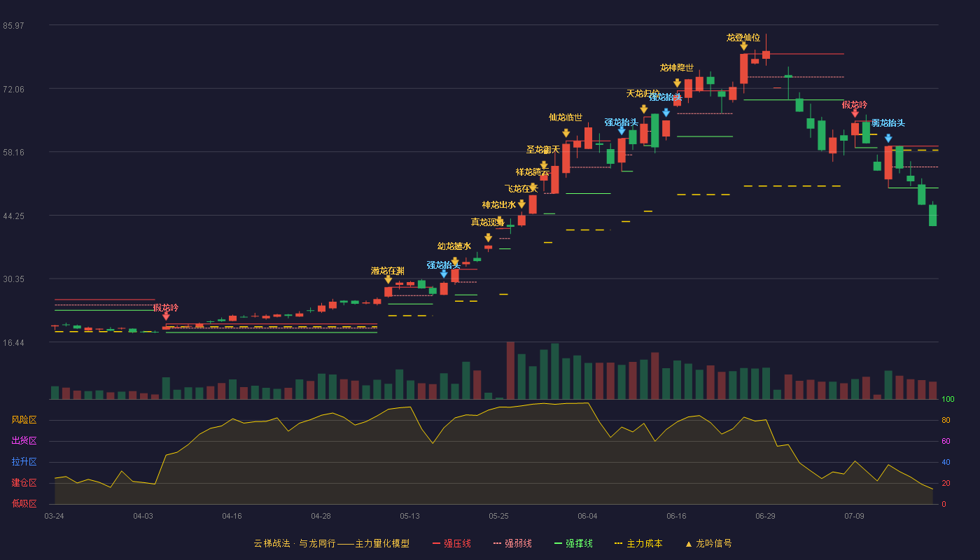Screen dimensions: 980x560
Task: Click the 04-28 date label
Action: point(321,516)
